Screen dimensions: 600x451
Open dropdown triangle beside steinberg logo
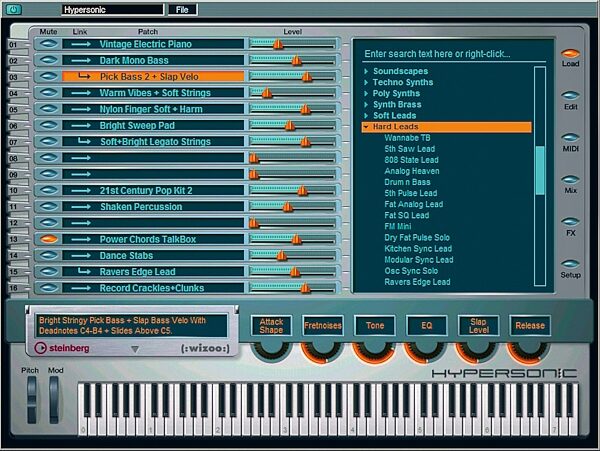pos(135,349)
